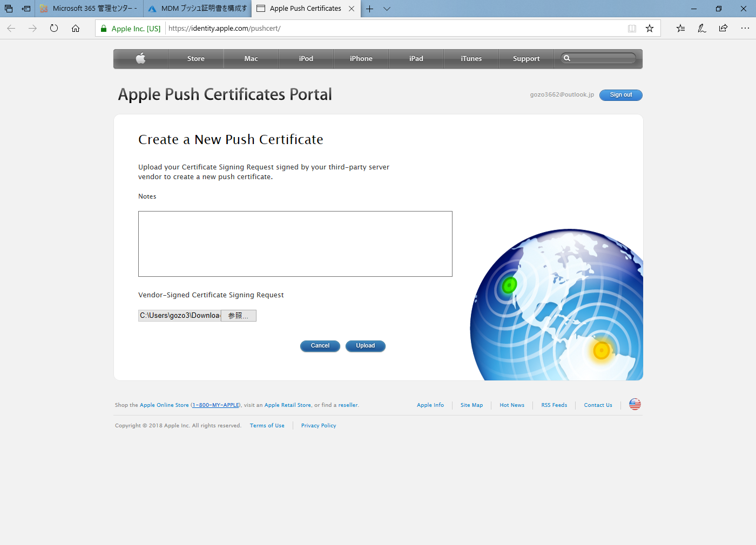The image size is (756, 545).
Task: Open iPod in Apple navigation
Action: (x=306, y=59)
